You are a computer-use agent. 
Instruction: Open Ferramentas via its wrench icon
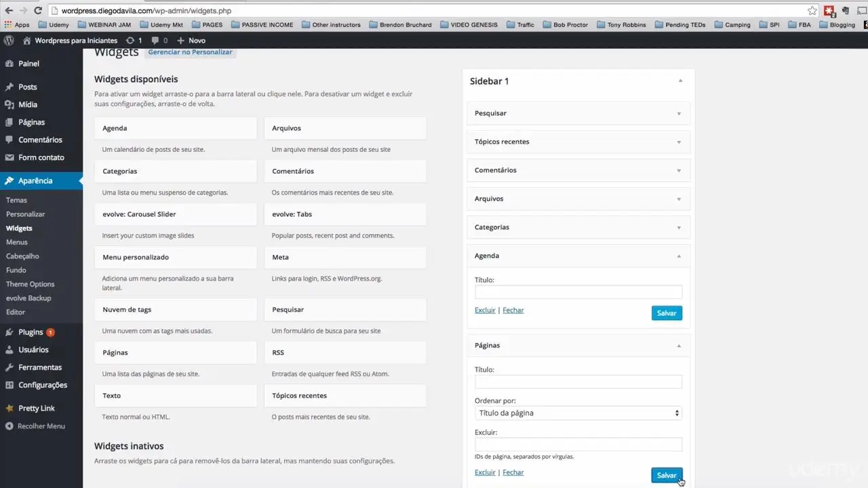[x=9, y=367]
